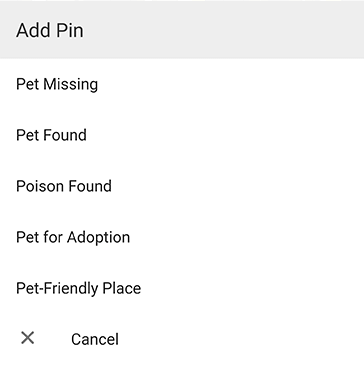Click the gray Add Pin title bar
Viewport: 364px width, 367px height.
(x=182, y=29)
